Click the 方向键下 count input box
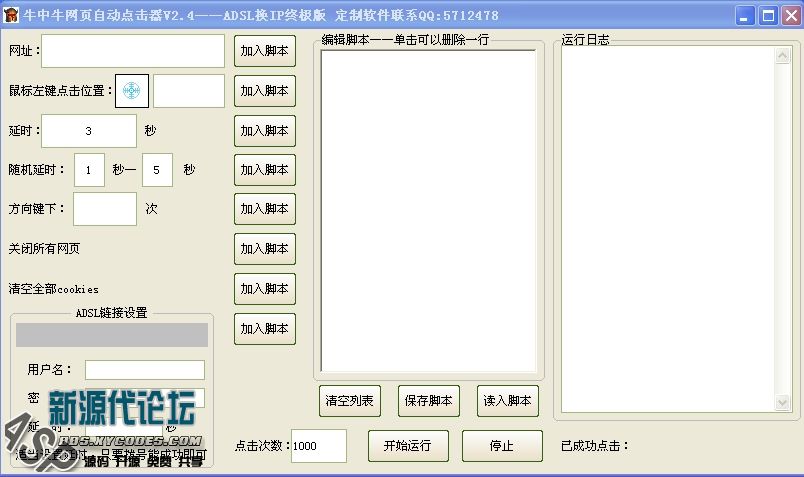The image size is (804, 477). tap(105, 209)
